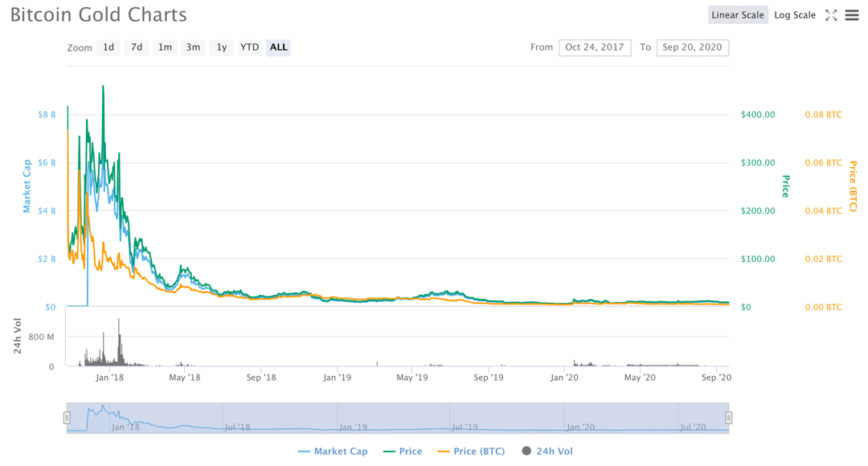868x466 pixels.
Task: Click the $300.00 price axis label
Action: click(758, 163)
